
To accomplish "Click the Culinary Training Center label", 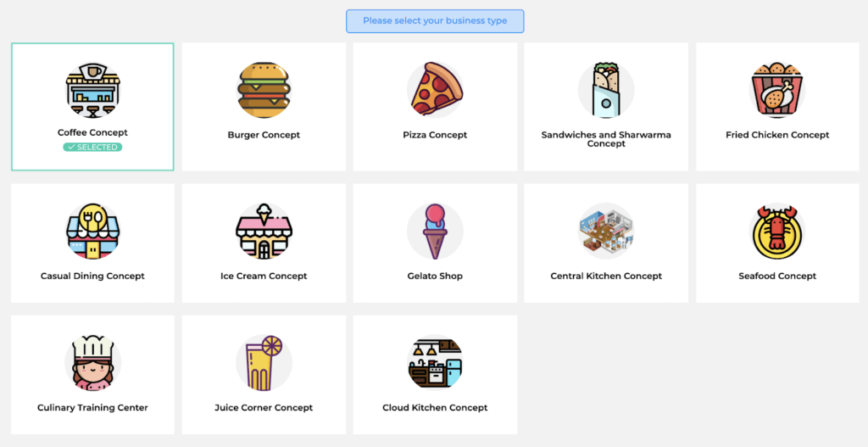I will click(x=92, y=408).
